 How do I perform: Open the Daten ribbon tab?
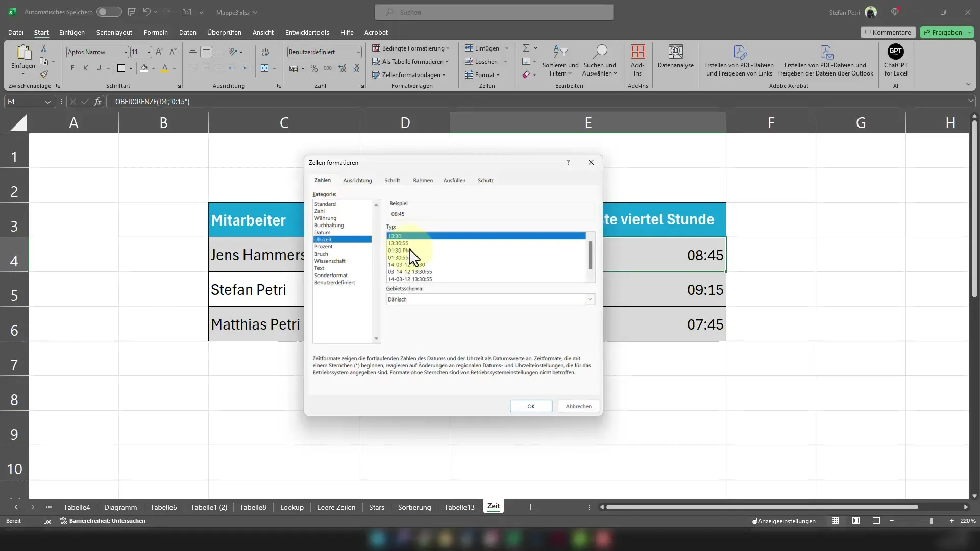[x=187, y=32]
